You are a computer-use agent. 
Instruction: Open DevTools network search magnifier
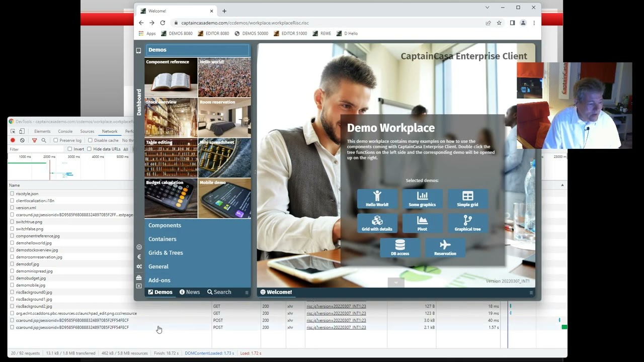(x=44, y=140)
